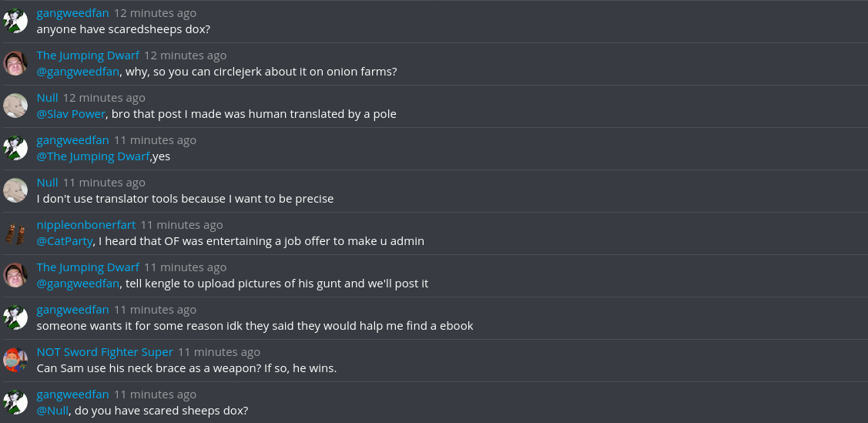Click the NOT Sword Fighter Super username

point(105,352)
